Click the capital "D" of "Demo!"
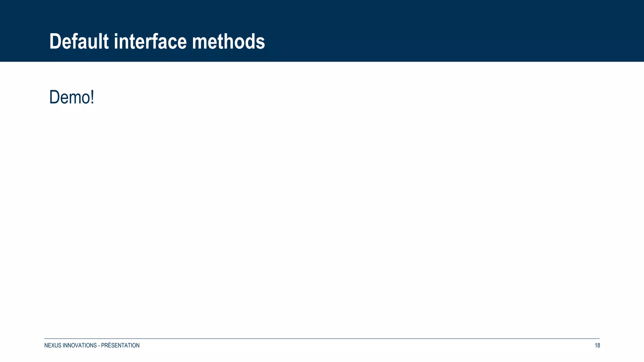644x362 pixels. click(54, 97)
